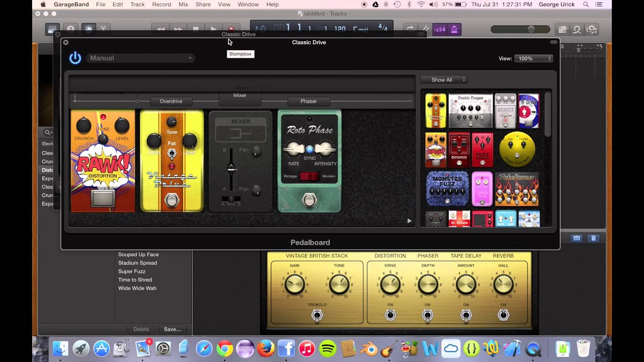Select the Fuzz Machine pedal in browser
This screenshot has height=362, width=644.
(482, 150)
